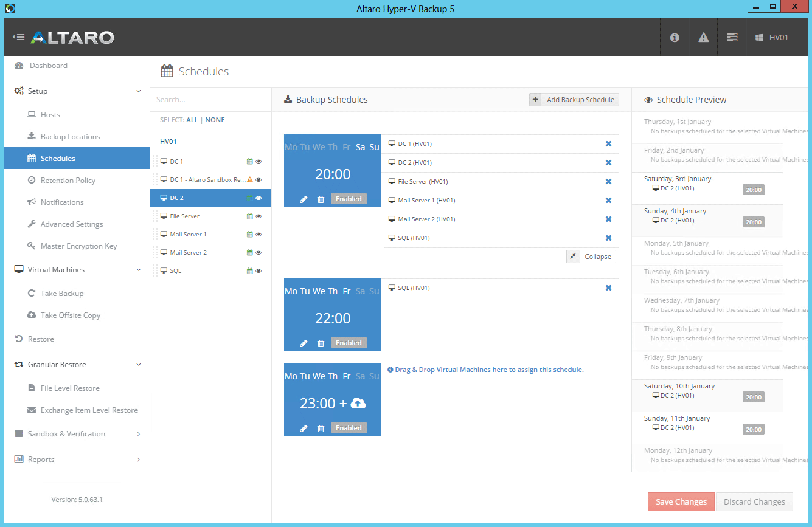Click calendar icon on SQL row

(x=249, y=271)
